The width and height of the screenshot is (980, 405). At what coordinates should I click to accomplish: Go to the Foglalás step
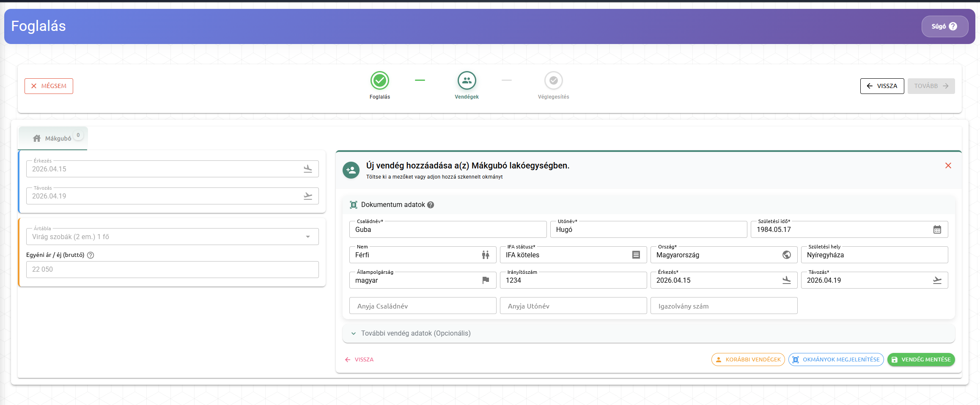pyautogui.click(x=379, y=80)
